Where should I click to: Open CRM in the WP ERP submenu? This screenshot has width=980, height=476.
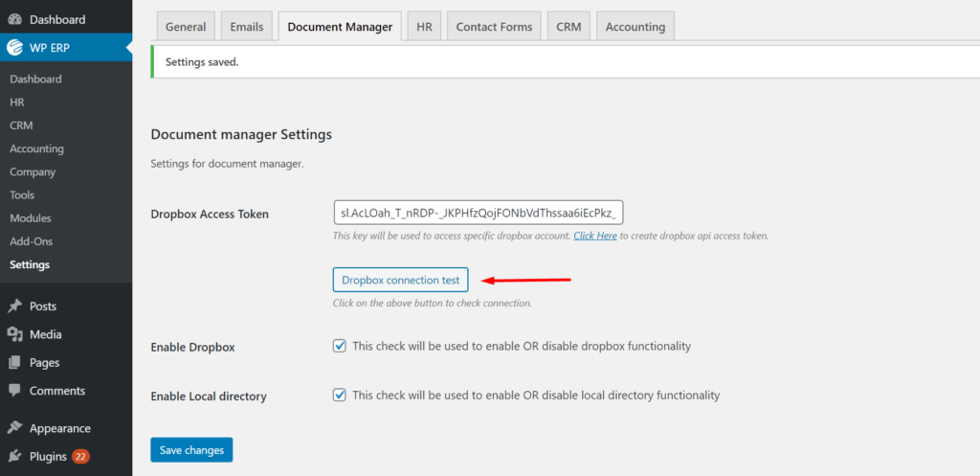tap(21, 125)
